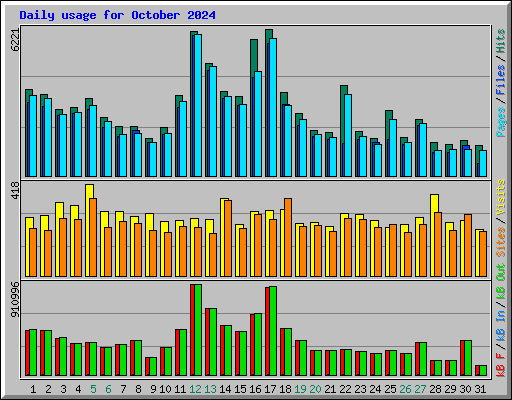Click weekend day 20 on the x-axis
The width and height of the screenshot is (512, 400).
(315, 389)
